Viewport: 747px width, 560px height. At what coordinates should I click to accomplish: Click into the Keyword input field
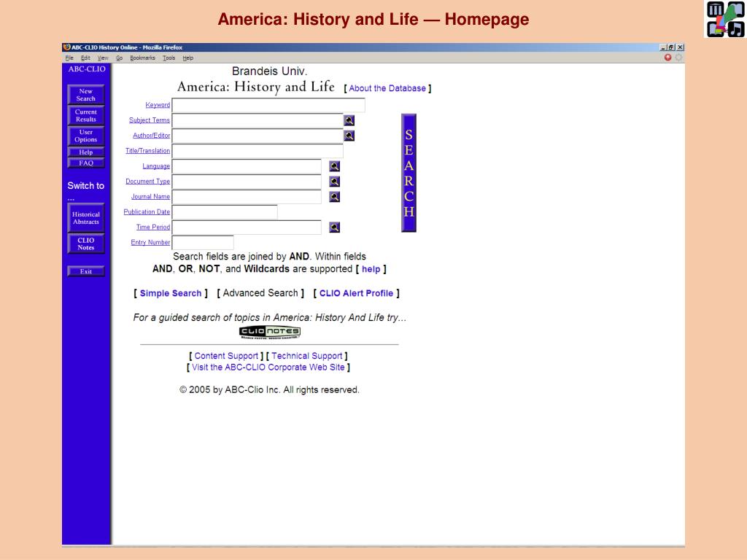point(268,105)
